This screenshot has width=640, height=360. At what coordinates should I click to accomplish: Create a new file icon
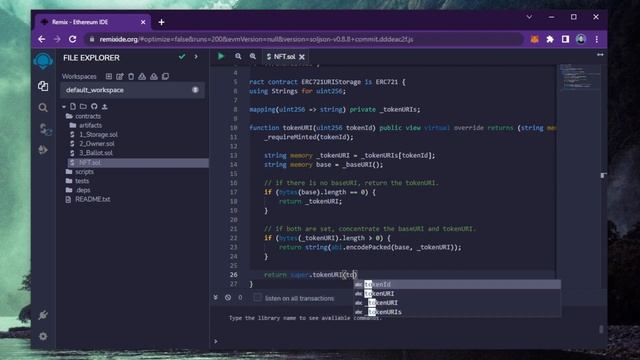click(x=73, y=107)
